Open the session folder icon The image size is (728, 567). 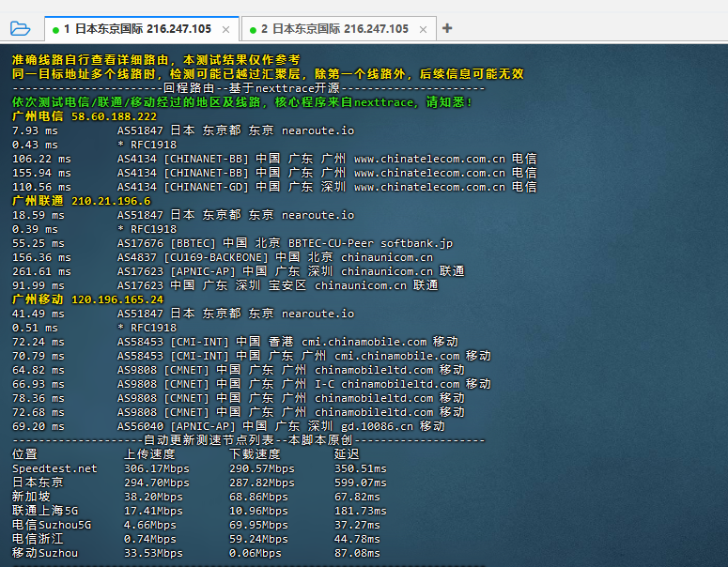(x=20, y=29)
